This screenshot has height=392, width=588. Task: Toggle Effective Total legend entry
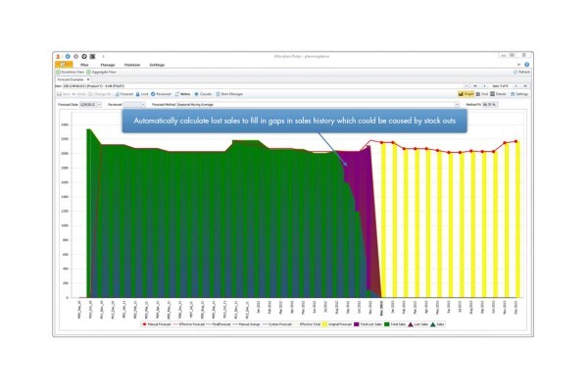(x=307, y=324)
